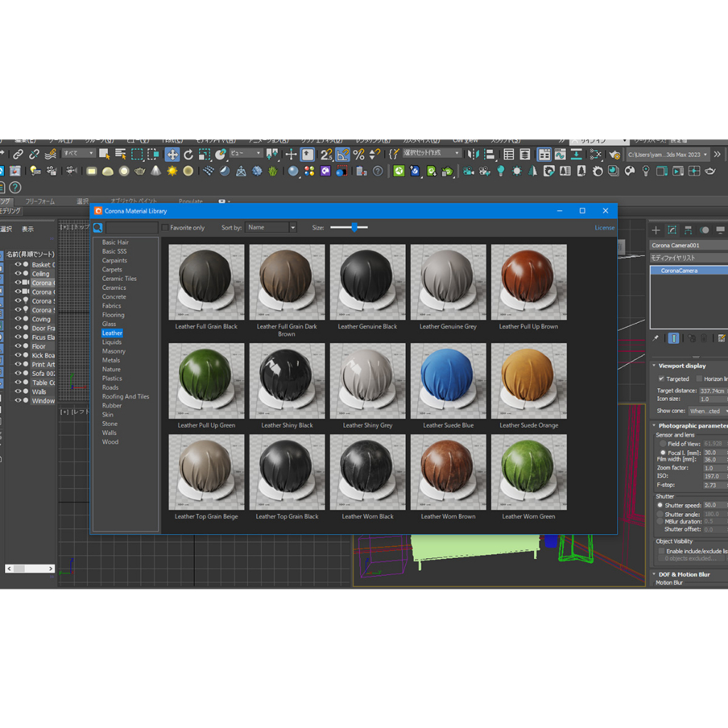728x728 pixels.
Task: Click the Select and Link chain icon
Action: pyautogui.click(x=18, y=154)
